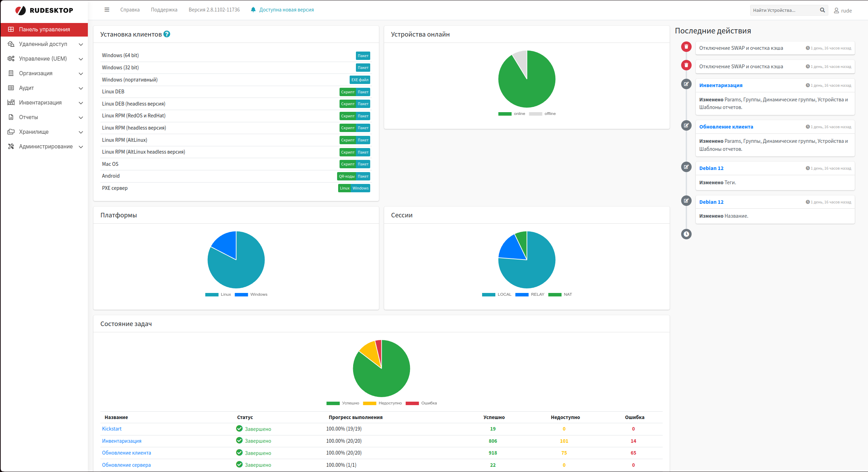Open the Kickstart task link
868x472 pixels.
point(112,429)
